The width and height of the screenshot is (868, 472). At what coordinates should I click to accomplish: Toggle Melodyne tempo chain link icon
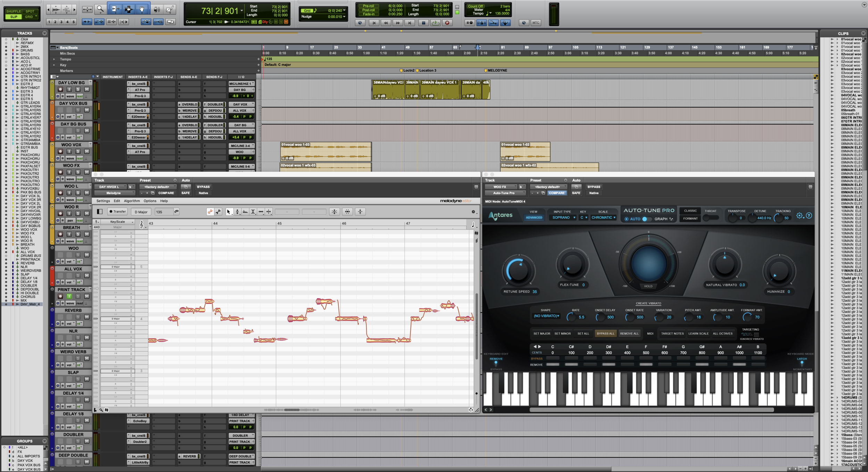pos(176,212)
